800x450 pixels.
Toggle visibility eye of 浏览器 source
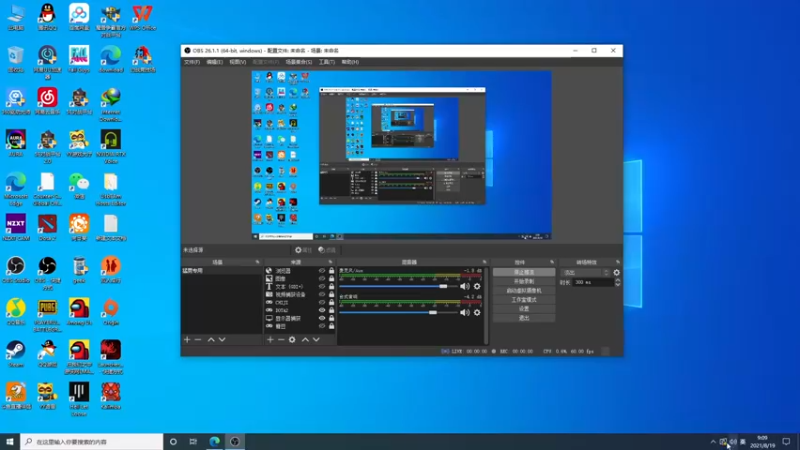pyautogui.click(x=322, y=270)
